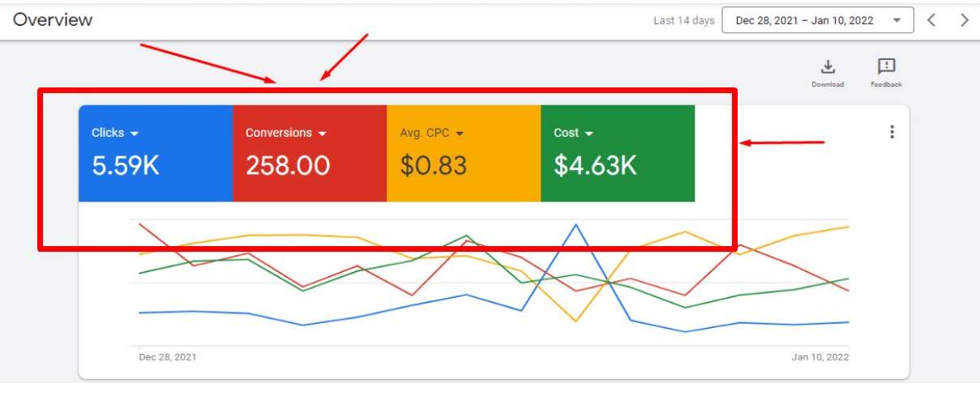The width and height of the screenshot is (980, 404).
Task: Click the Download icon
Action: (x=828, y=66)
